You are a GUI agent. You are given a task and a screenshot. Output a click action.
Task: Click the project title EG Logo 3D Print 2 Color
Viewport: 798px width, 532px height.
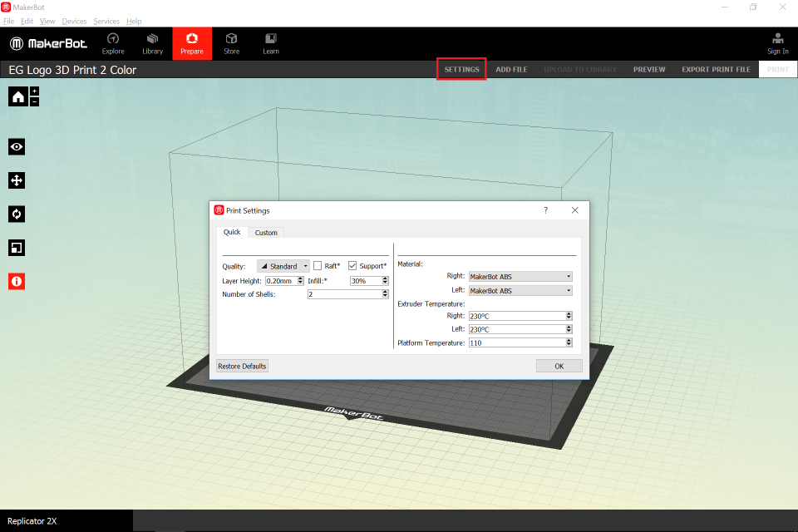[x=72, y=70]
